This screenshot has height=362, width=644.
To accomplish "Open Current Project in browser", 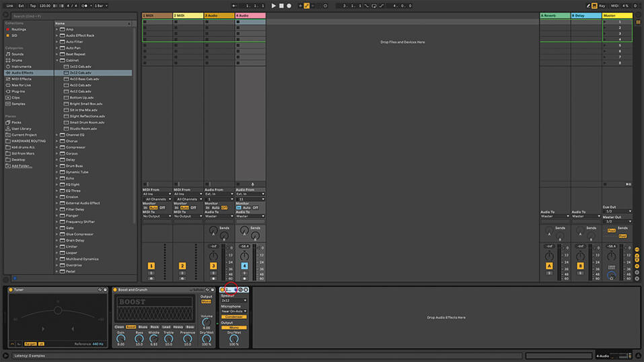I will 24,135.
